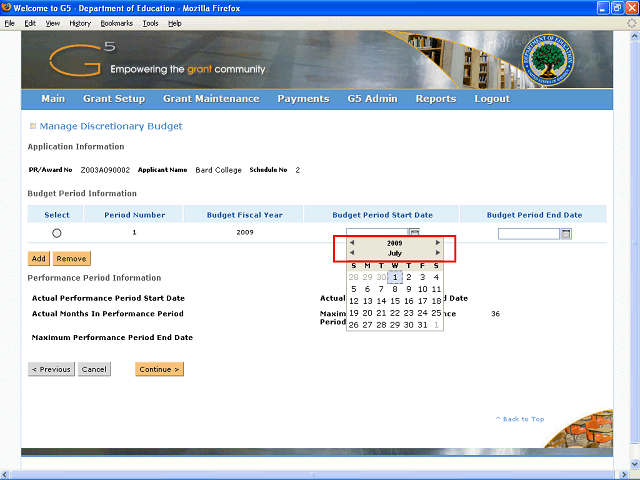The height and width of the screenshot is (480, 640).
Task: Click Budget Period Start Date column header
Action: (382, 215)
